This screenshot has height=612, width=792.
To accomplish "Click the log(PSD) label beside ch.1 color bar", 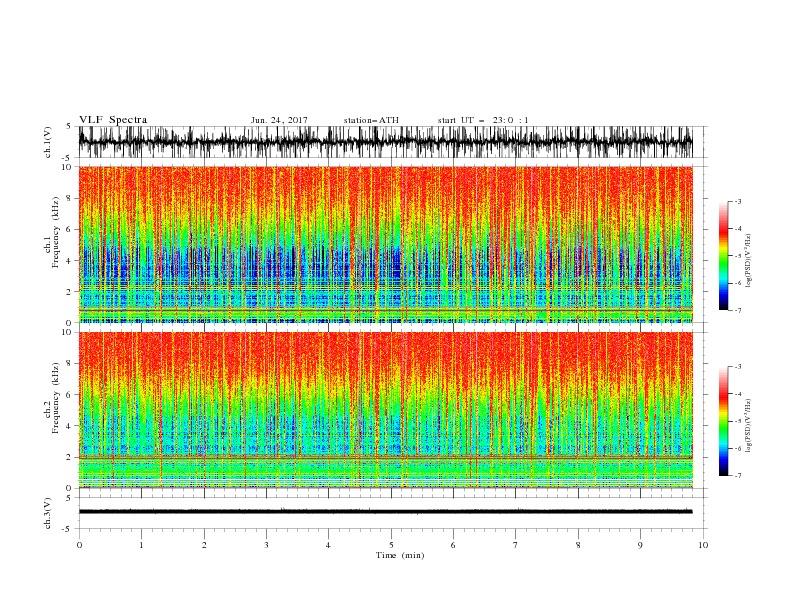I will [x=748, y=261].
